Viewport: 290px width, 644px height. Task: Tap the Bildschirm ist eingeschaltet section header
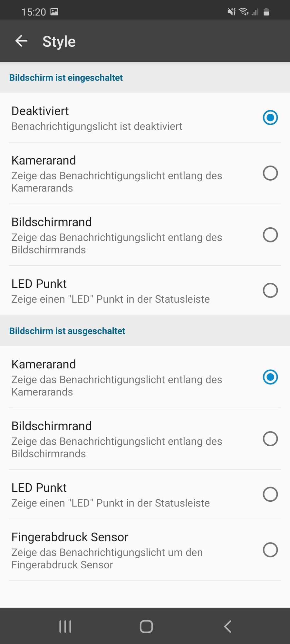66,78
